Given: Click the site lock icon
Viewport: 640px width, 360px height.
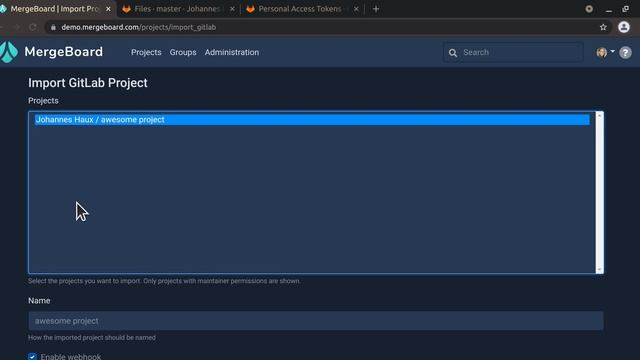Looking at the screenshot, I should 53,27.
